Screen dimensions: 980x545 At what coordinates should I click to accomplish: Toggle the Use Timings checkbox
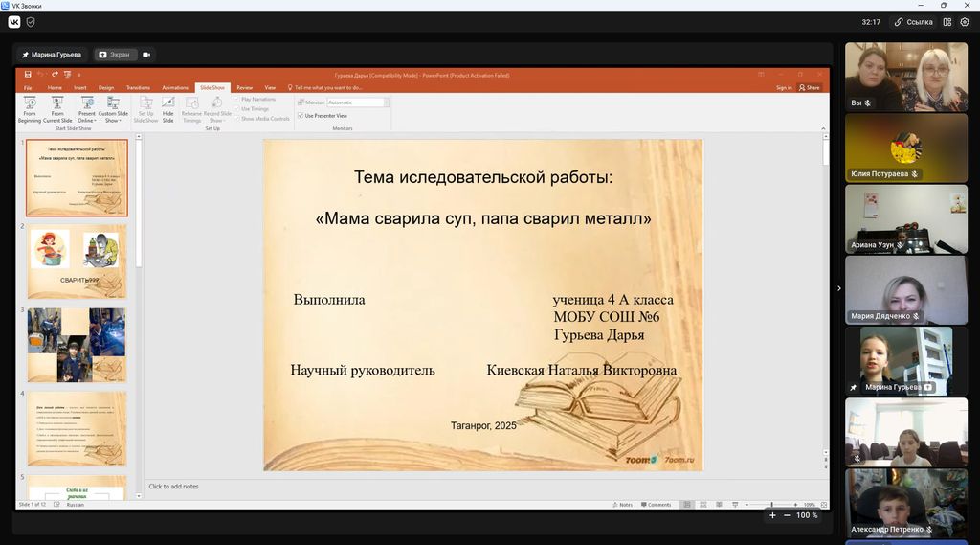tap(237, 108)
